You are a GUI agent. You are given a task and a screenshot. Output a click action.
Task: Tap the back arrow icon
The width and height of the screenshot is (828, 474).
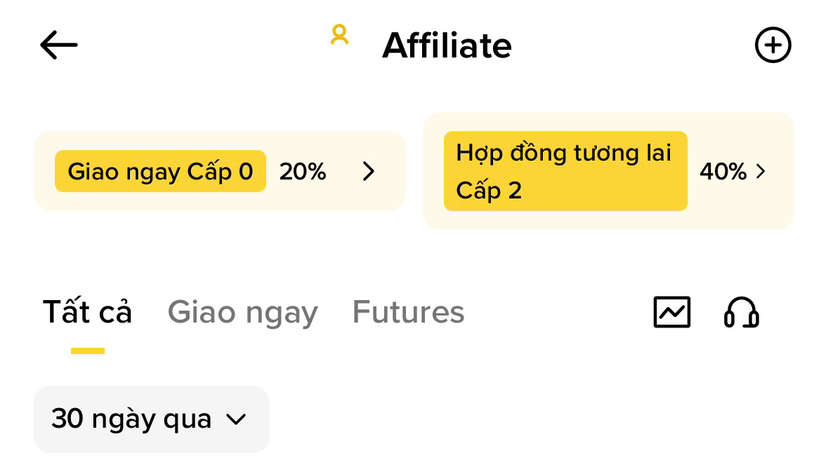59,45
